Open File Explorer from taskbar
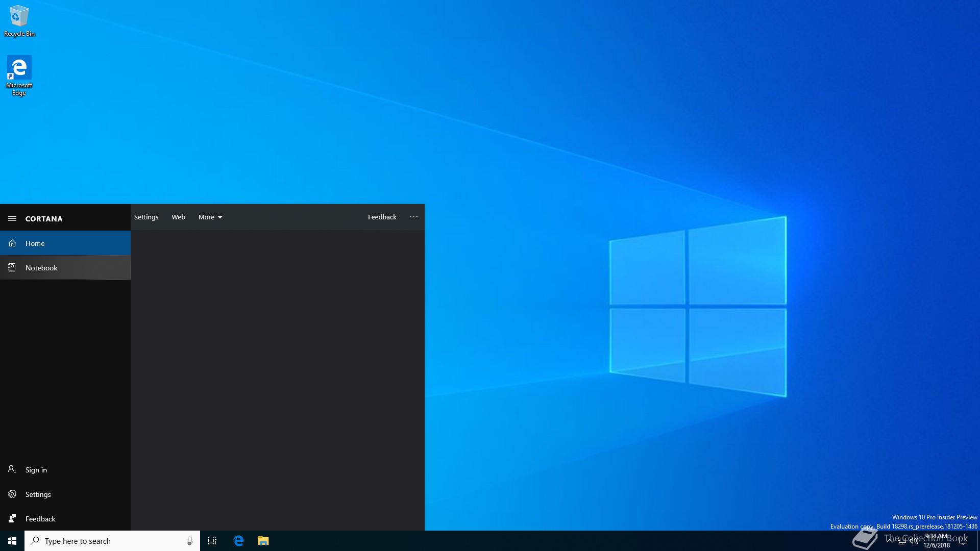The width and height of the screenshot is (980, 551). [x=263, y=541]
